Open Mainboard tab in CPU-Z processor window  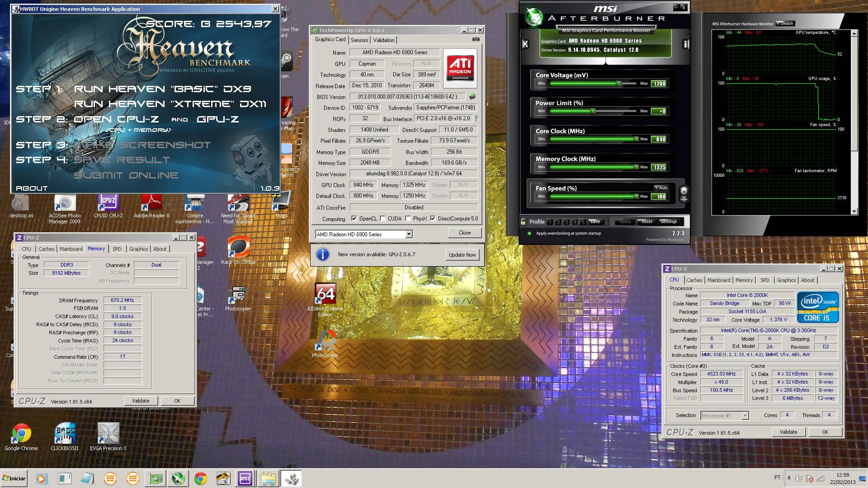[719, 280]
